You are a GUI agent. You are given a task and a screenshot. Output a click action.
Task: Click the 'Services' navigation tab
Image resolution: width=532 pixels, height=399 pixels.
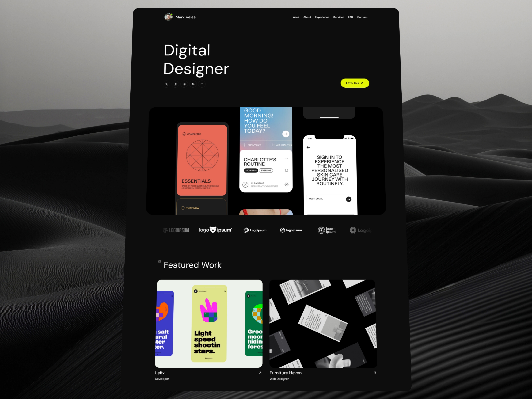point(338,17)
